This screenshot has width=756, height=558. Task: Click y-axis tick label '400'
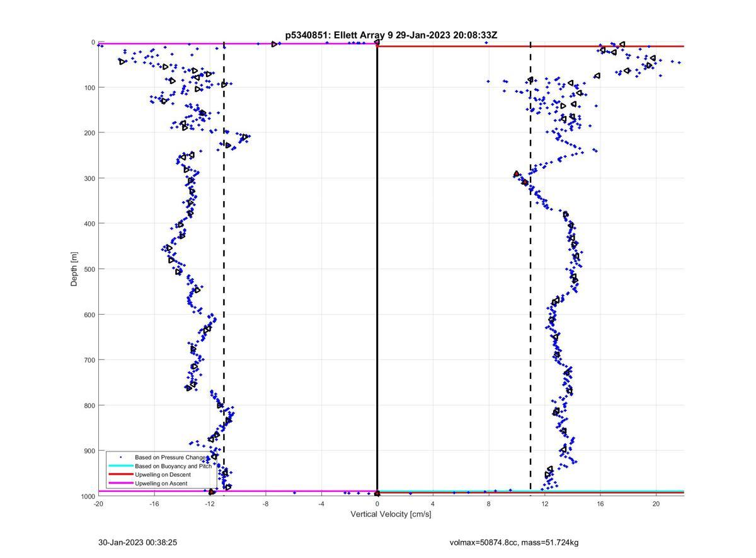coord(89,224)
